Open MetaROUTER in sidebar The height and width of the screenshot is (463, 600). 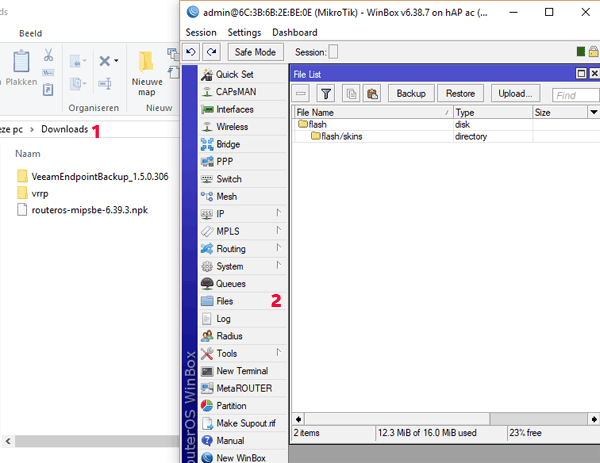[243, 388]
